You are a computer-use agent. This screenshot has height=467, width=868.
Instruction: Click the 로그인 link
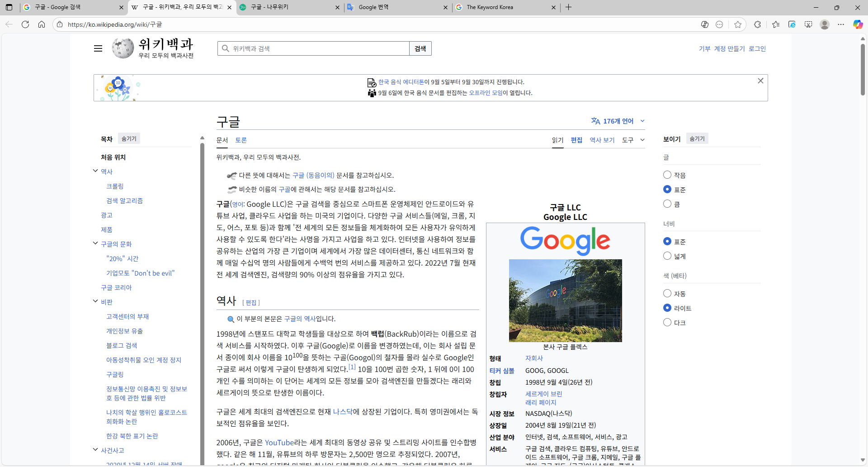tap(757, 48)
